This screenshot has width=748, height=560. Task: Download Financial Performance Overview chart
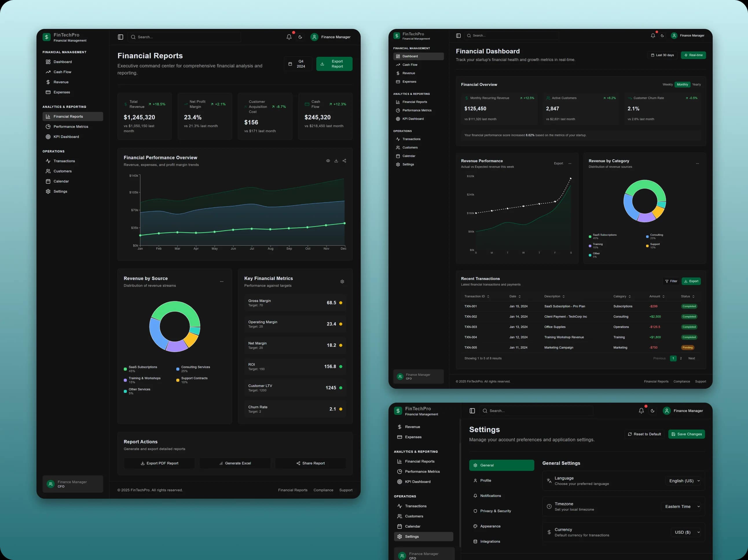[x=336, y=161]
